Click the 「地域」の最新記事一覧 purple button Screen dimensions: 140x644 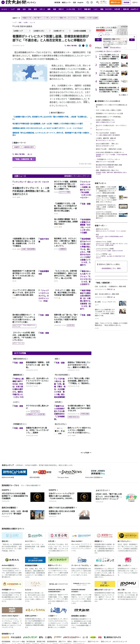point(24,159)
